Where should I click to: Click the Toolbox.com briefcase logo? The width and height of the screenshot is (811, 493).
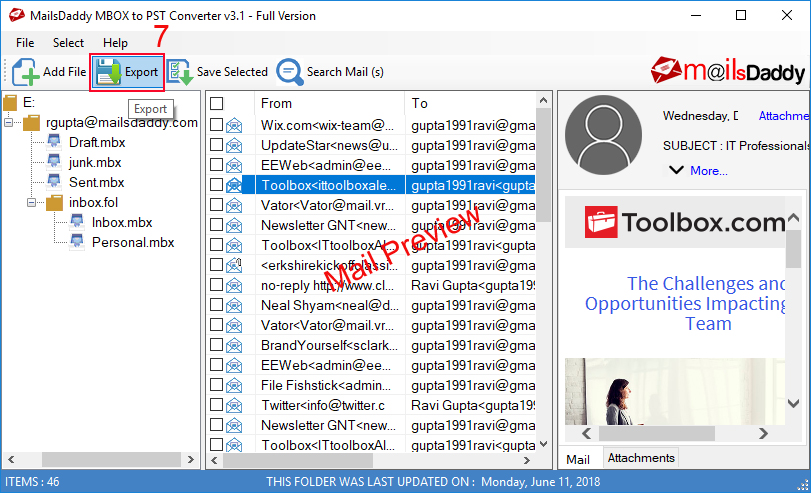point(601,222)
